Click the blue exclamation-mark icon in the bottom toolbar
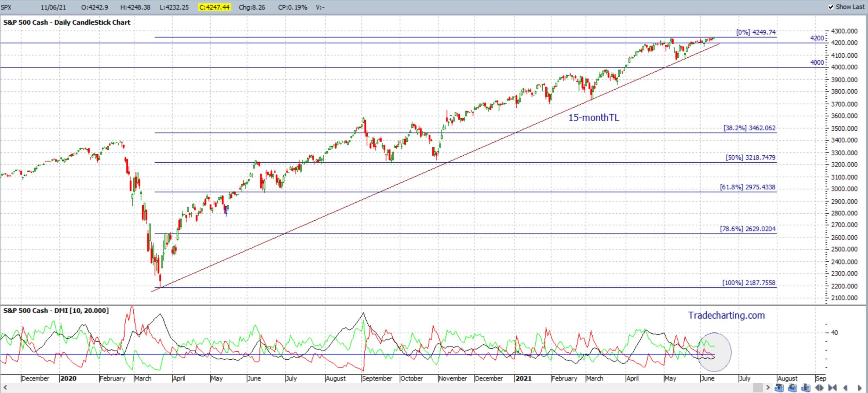The height and width of the screenshot is (393, 868). click(806, 387)
